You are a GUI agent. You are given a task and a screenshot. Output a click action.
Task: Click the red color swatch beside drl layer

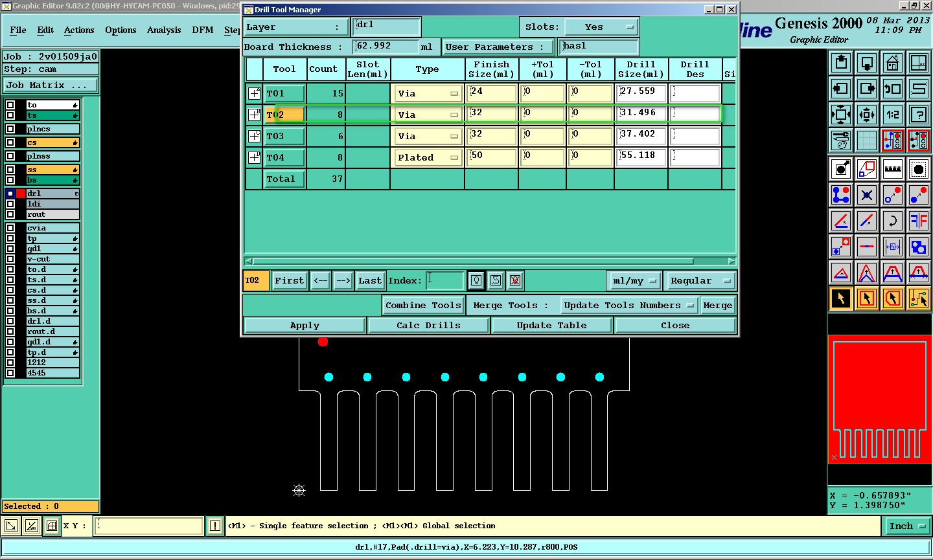21,194
